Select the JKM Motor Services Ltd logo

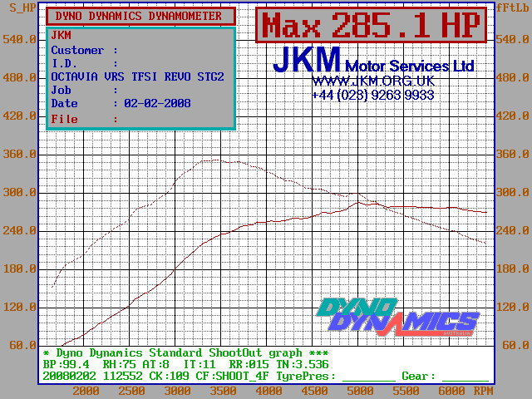[x=373, y=60]
